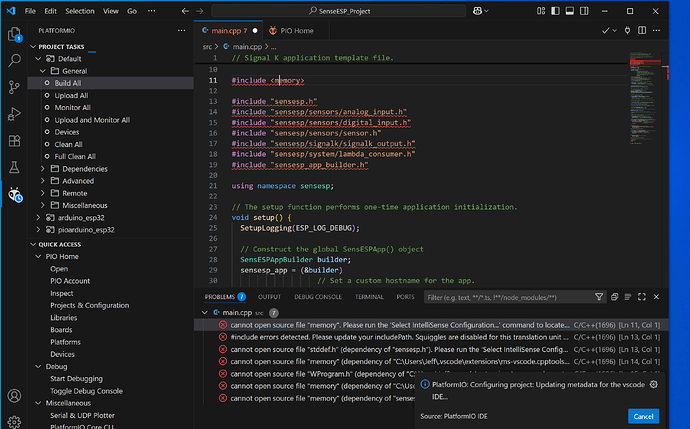Click Start Debugging under Debug

pos(77,378)
